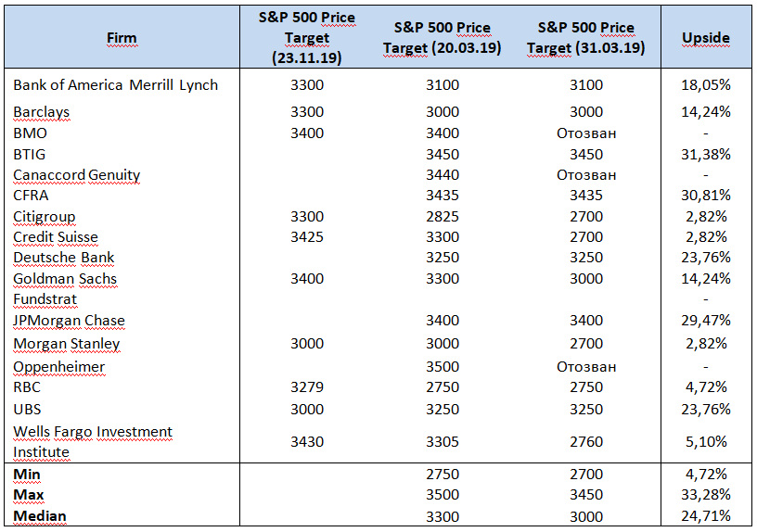Image resolution: width=757 pixels, height=532 pixels.
Task: Click the Max upside value 33,28%
Action: point(706,495)
